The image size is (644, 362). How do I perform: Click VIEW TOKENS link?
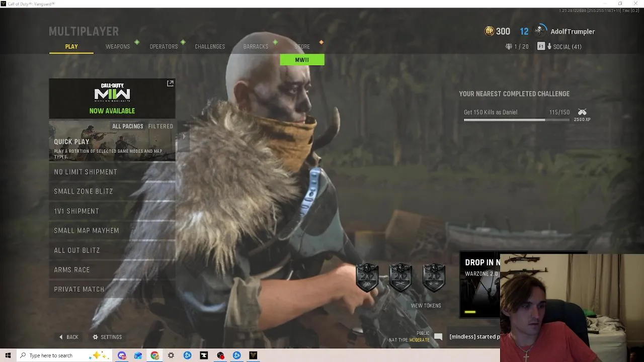click(426, 306)
